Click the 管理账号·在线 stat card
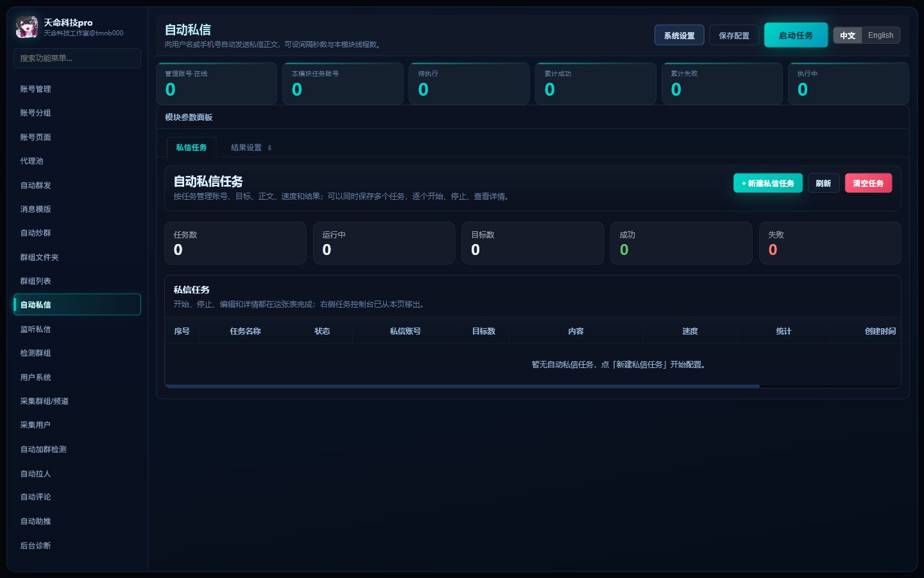 (217, 83)
